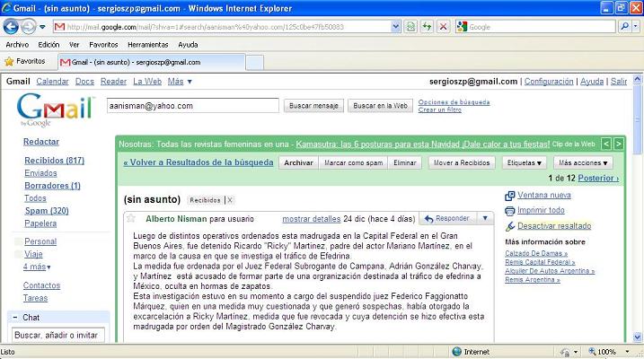Open the Herramientas menu
The height and width of the screenshot is (359, 644).
148,45
